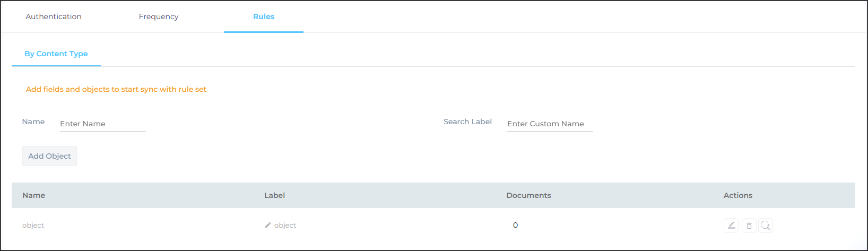Click the Name column header
Screen dimensions: 868x251
33,195
